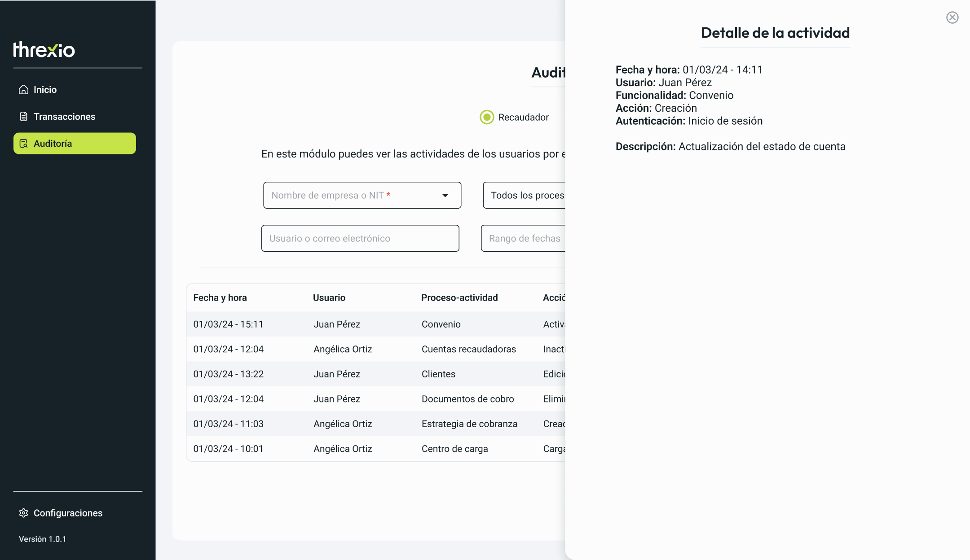
Task: Click Angélica Ortiz in the Centro de carga row
Action: pos(343,449)
